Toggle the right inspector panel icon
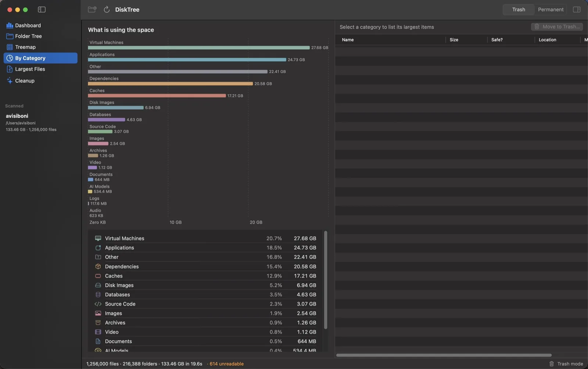588x369 pixels. [577, 10]
